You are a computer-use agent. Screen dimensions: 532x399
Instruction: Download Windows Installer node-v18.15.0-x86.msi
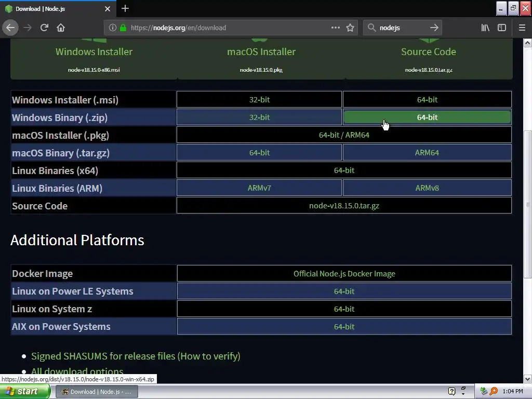click(94, 58)
